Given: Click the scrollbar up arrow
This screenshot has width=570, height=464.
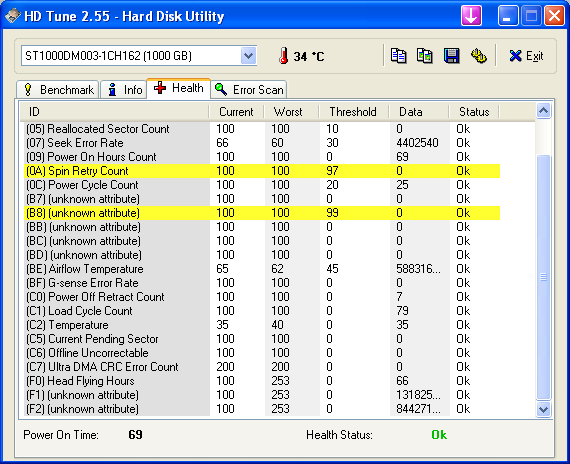Looking at the screenshot, I should pos(543,111).
